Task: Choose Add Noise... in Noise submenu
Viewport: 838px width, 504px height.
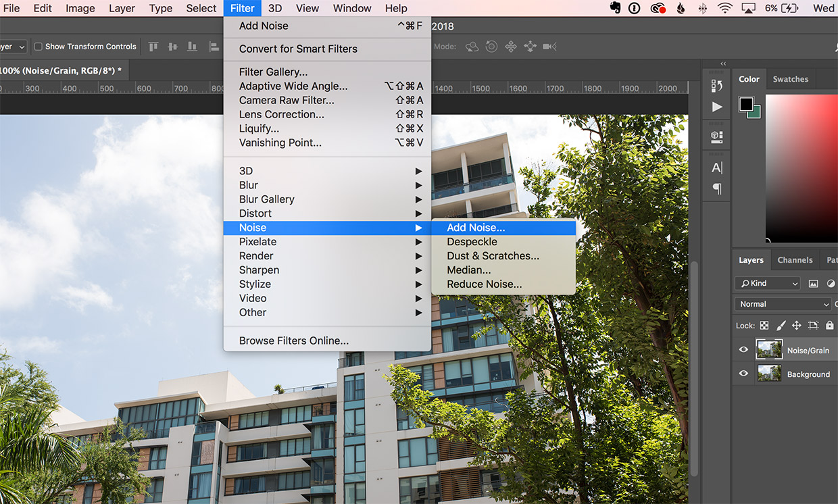Action: click(503, 228)
